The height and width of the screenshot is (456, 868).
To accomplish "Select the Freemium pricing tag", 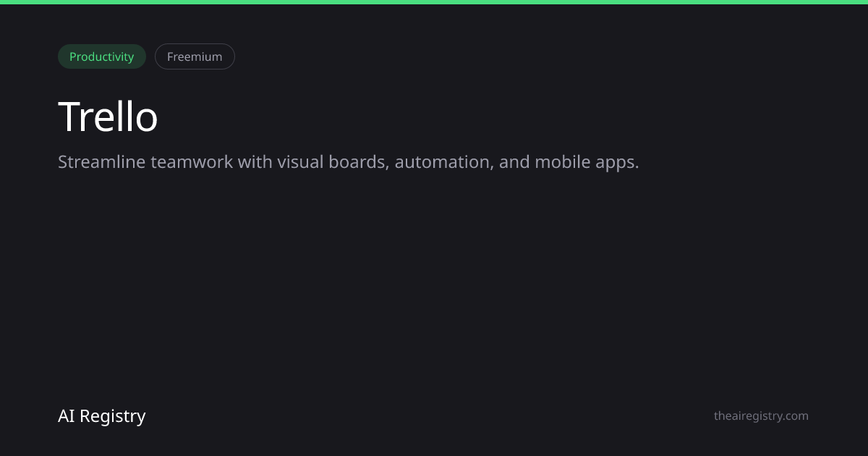I will (195, 56).
